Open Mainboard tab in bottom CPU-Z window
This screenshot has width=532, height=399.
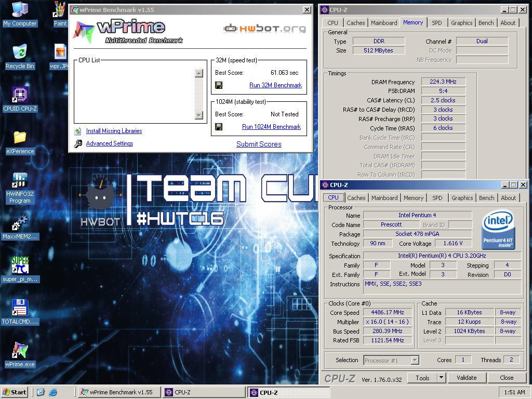pyautogui.click(x=384, y=198)
